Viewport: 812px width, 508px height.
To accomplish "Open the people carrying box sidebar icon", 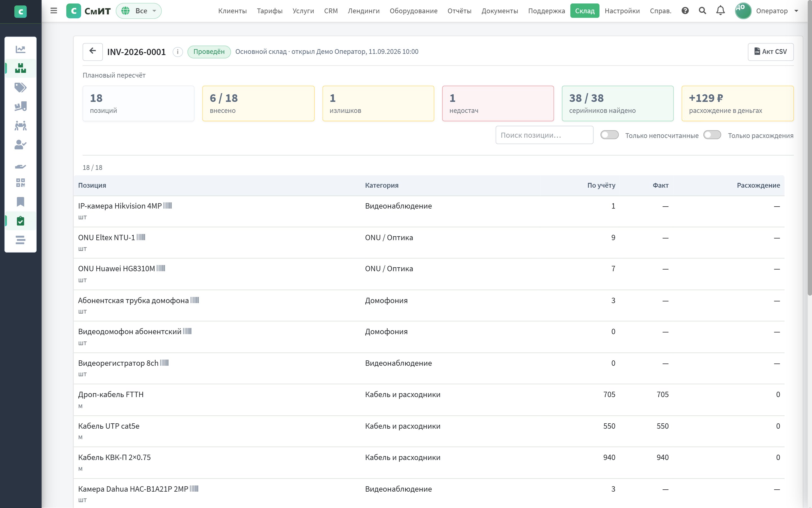I will [21, 126].
